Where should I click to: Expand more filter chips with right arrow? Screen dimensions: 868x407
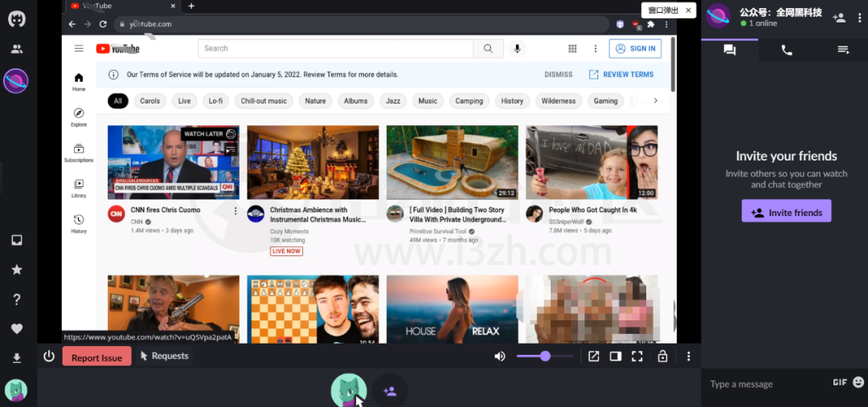pos(656,100)
